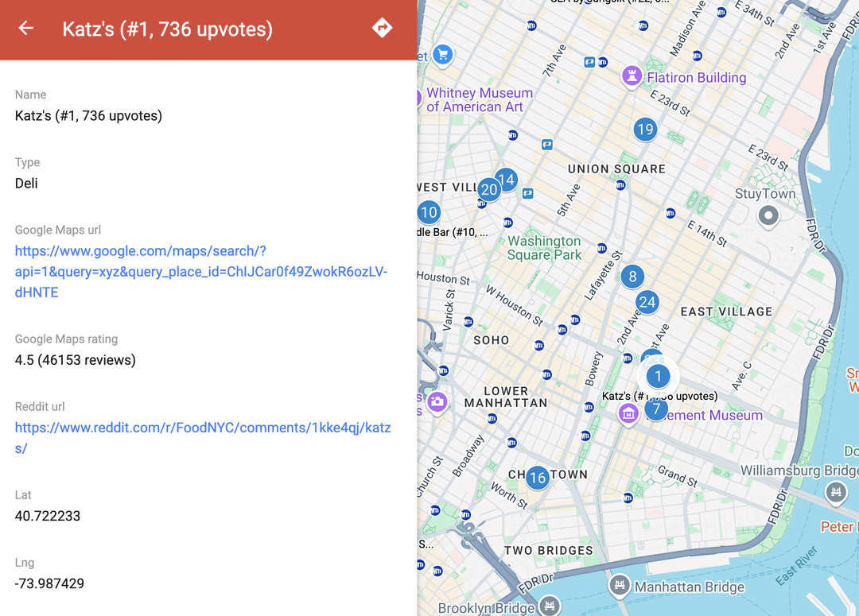Click the Washington Square Park label
This screenshot has height=616, width=859.
pyautogui.click(x=544, y=248)
